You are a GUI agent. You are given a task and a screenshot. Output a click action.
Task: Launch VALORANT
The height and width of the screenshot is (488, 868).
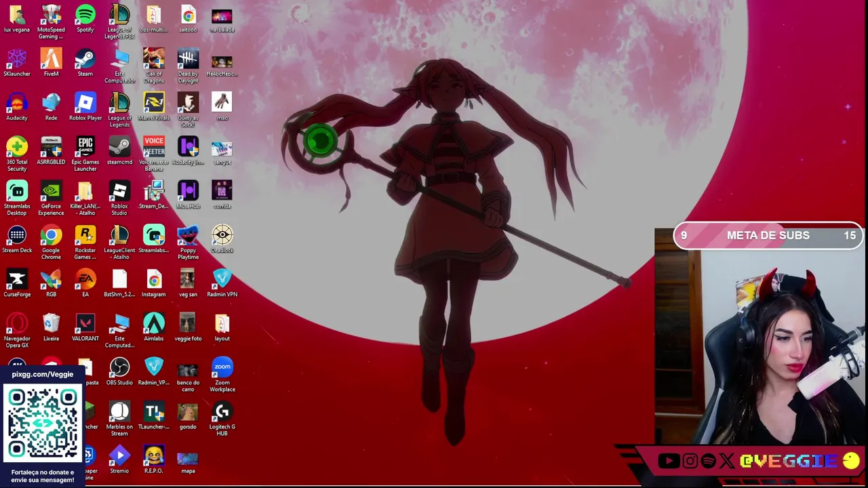tap(85, 327)
